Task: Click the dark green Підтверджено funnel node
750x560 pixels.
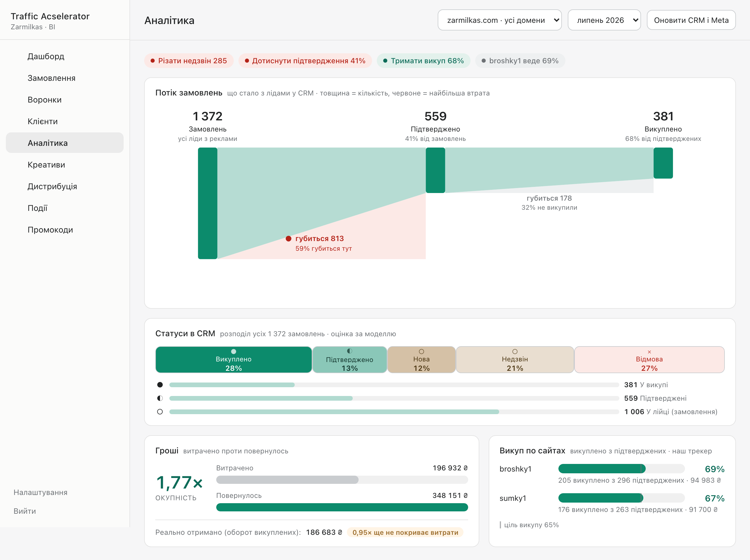Action: 435,170
